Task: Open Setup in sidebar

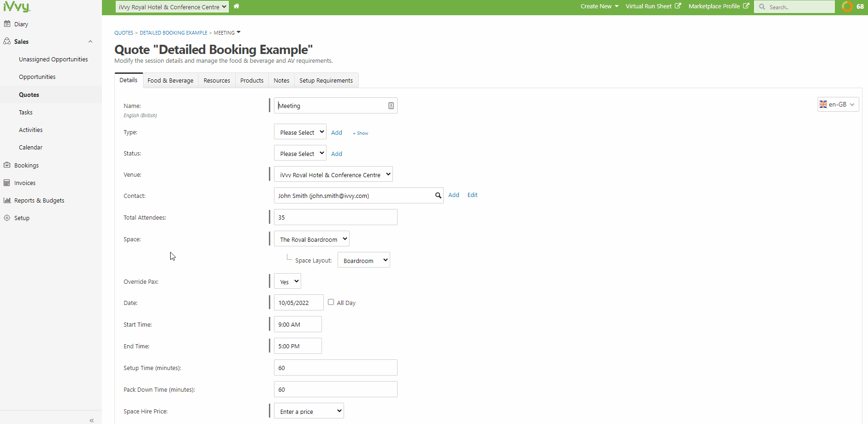Action: (x=22, y=218)
